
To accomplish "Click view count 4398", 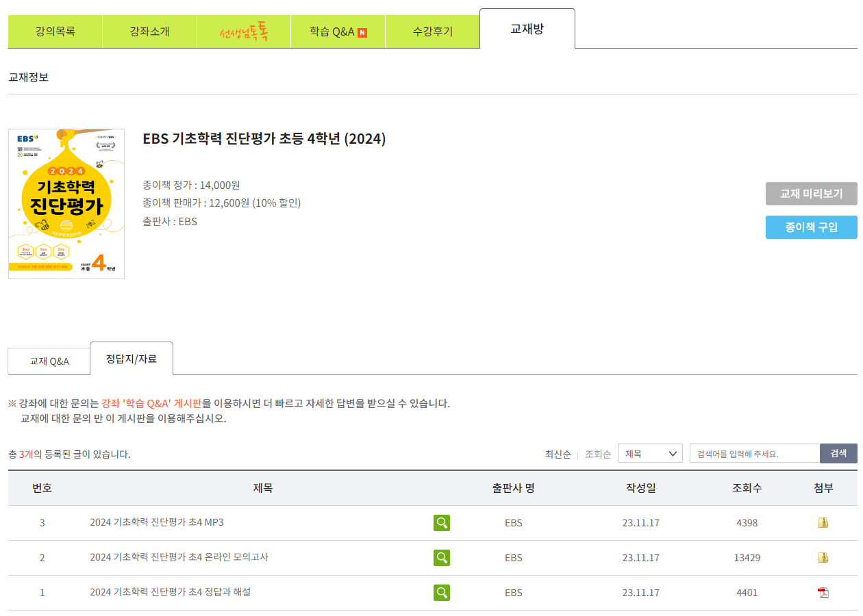I will (x=747, y=523).
